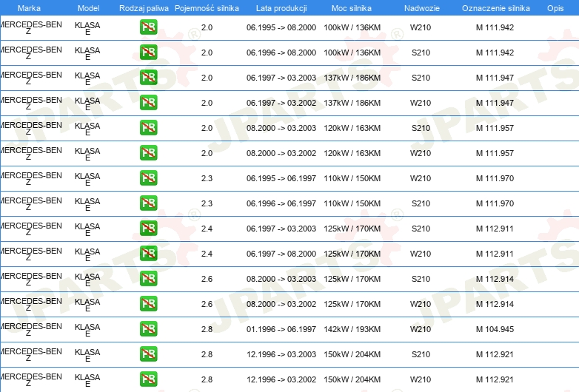
Task: Select date range 06.1997 -> 08.2000
Action: click(x=281, y=254)
